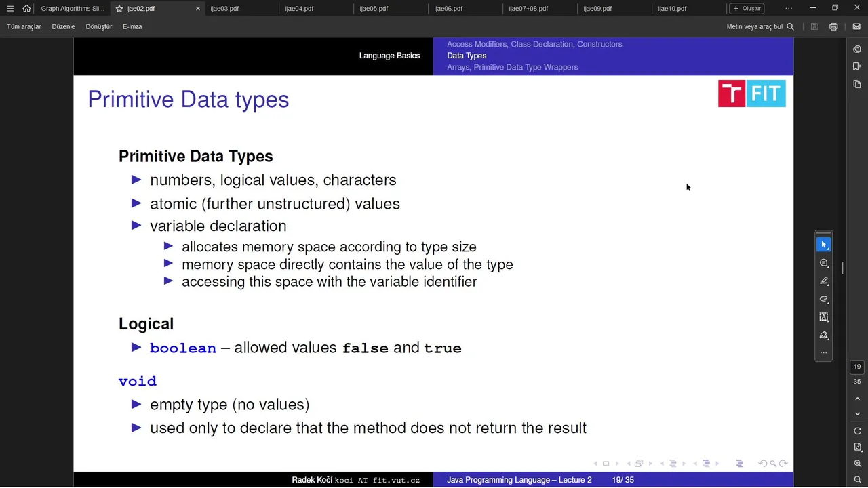Screen dimensions: 868x488
Task: Open the hamburger main menu
Action: 10,9
